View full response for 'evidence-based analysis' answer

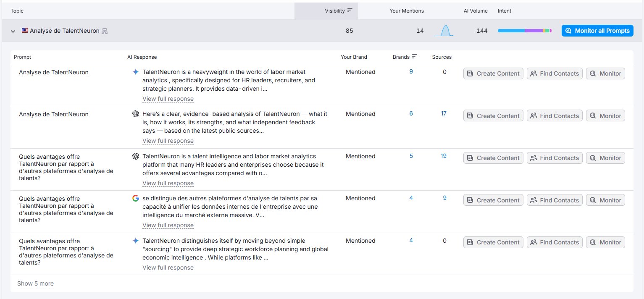[x=168, y=141]
